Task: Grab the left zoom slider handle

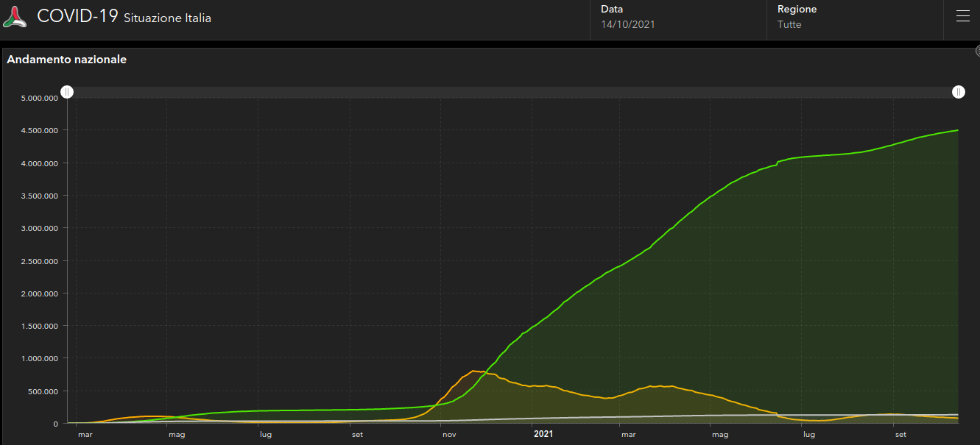Action: (x=67, y=92)
